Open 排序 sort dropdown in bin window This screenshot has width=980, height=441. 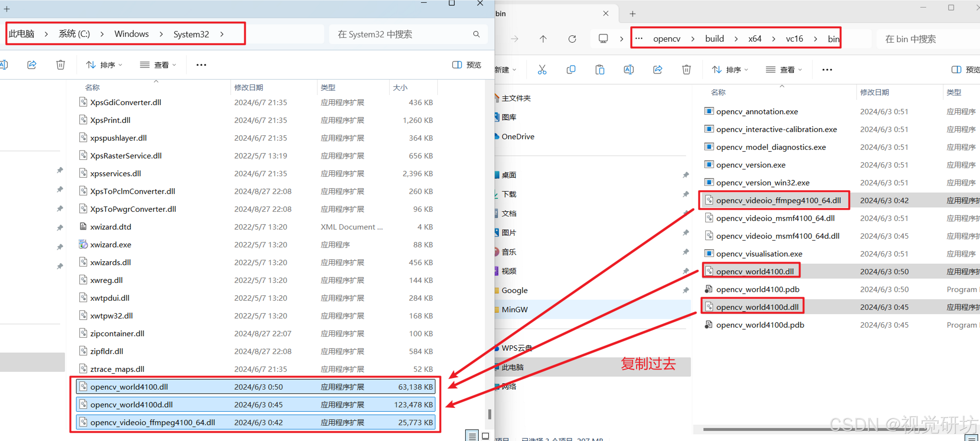coord(730,70)
